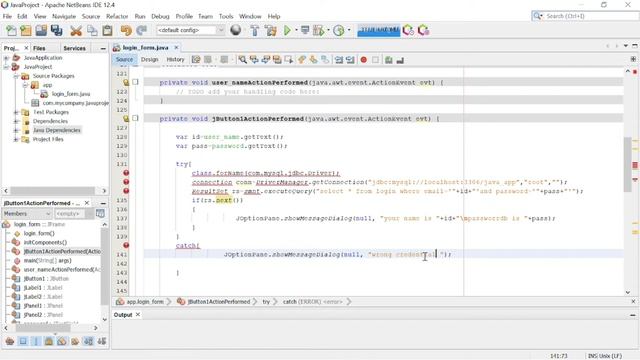Viewport: 640px width, 360px height.
Task: Open the empty filter dropdown in Navigator
Action: (x=74, y=213)
